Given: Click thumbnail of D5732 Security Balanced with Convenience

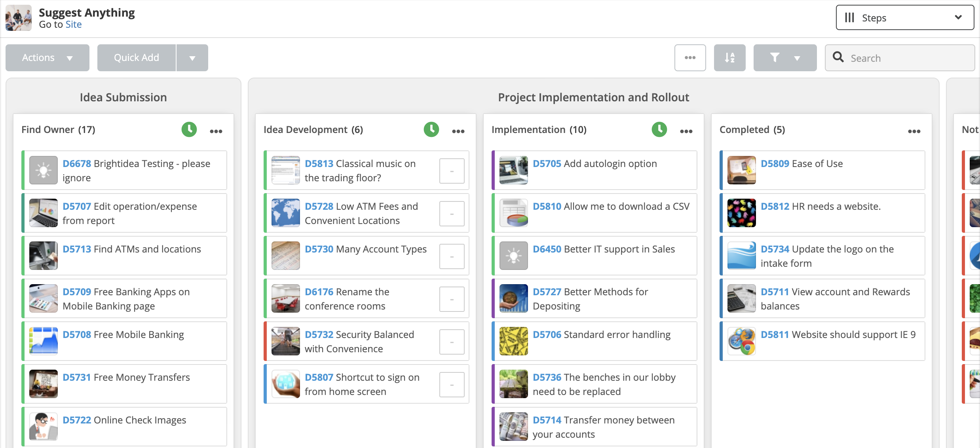Looking at the screenshot, I should pyautogui.click(x=286, y=341).
